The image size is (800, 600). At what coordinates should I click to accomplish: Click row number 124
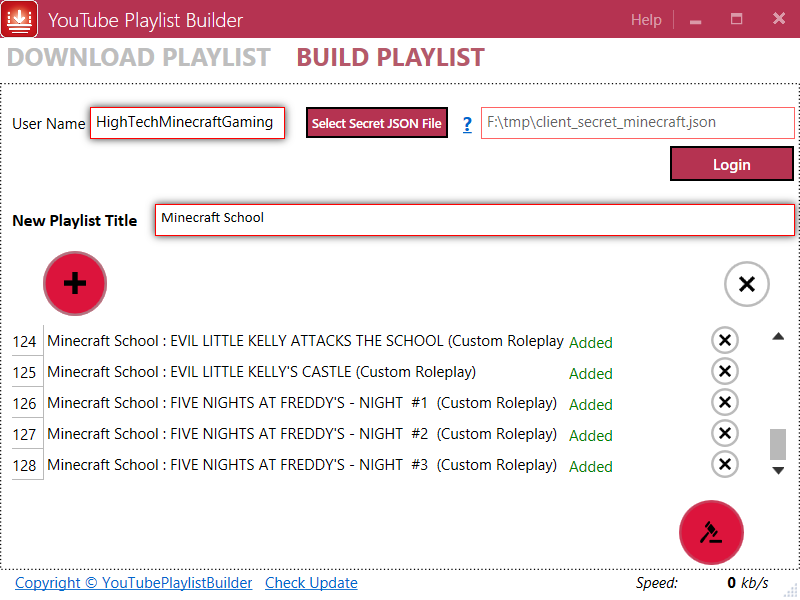(24, 341)
